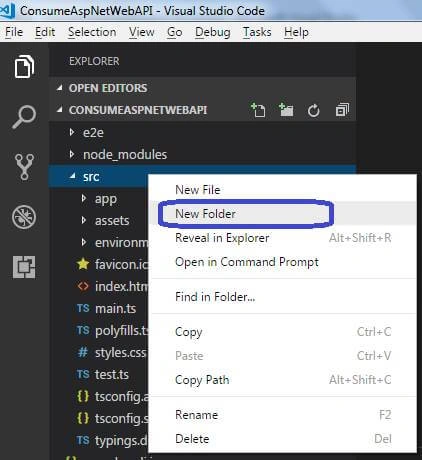Click the New Folder toolbar icon
This screenshot has width=422, height=460.
(x=286, y=110)
